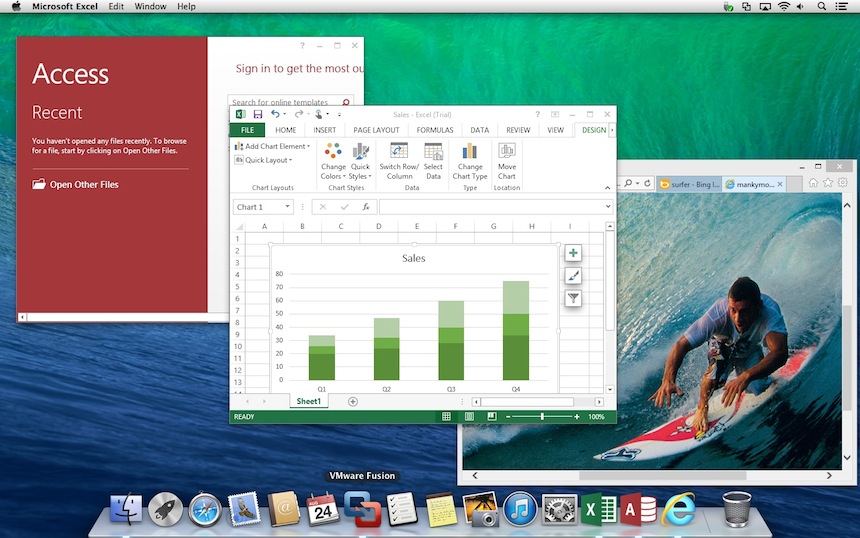Screen dimensions: 860x538
Task: Switch to Page Layout view icon
Action: [x=469, y=417]
